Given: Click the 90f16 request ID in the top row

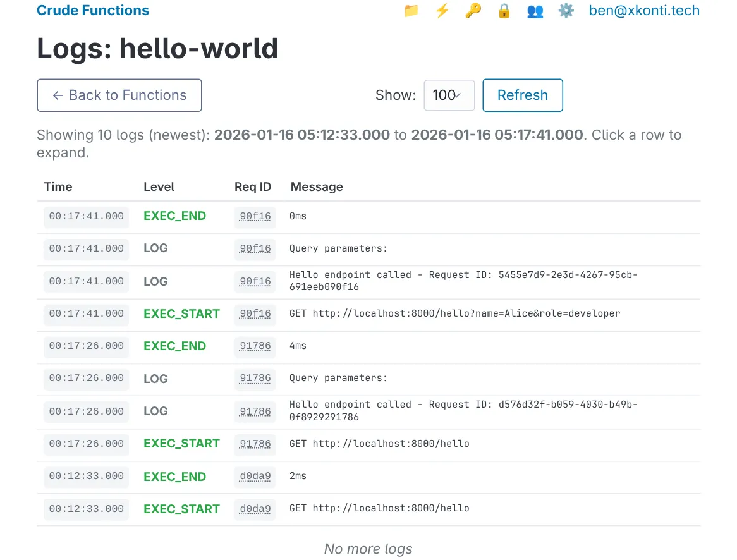Looking at the screenshot, I should pos(255,217).
